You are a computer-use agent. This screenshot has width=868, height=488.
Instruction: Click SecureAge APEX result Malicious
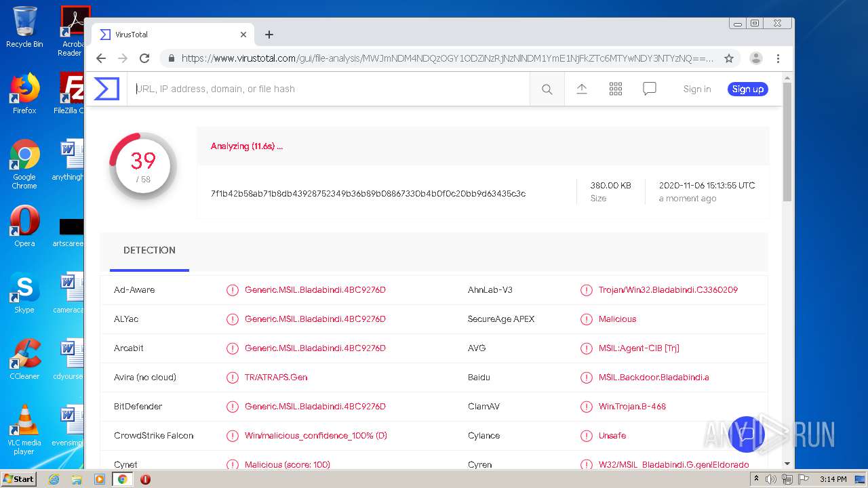point(617,319)
